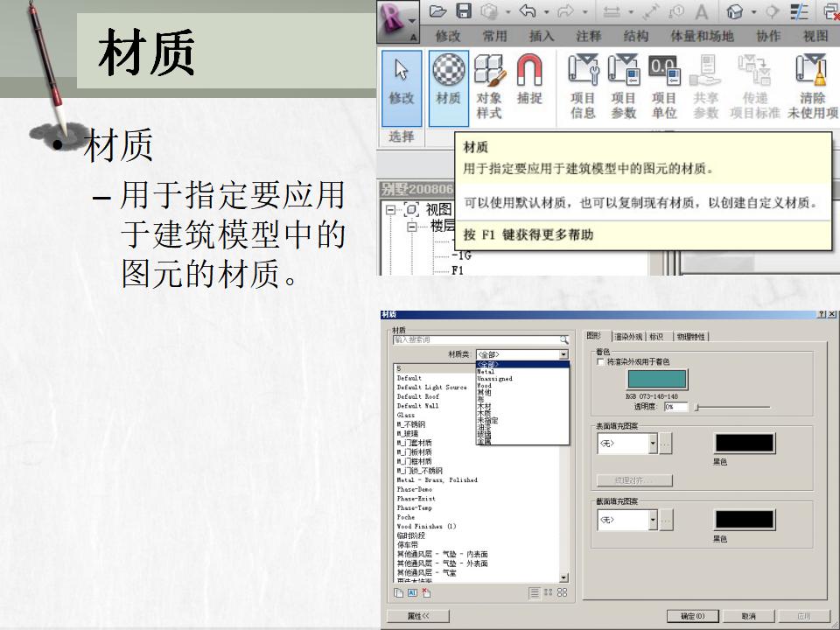The width and height of the screenshot is (840, 630).
Task: Click the Text 'A' quick-access icon
Action: tap(701, 11)
